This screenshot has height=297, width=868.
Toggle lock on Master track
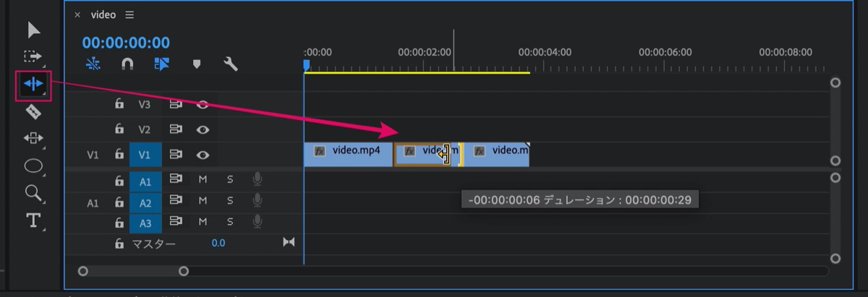[x=119, y=244]
